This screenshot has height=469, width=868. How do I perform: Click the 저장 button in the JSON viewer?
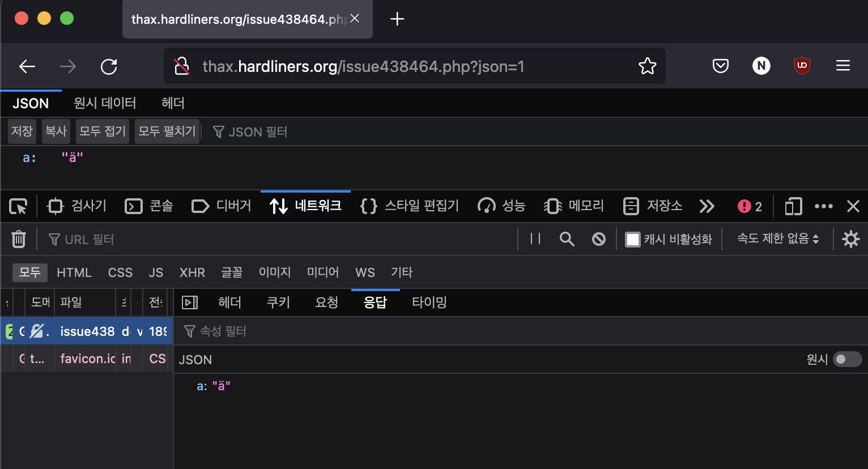[x=22, y=131]
